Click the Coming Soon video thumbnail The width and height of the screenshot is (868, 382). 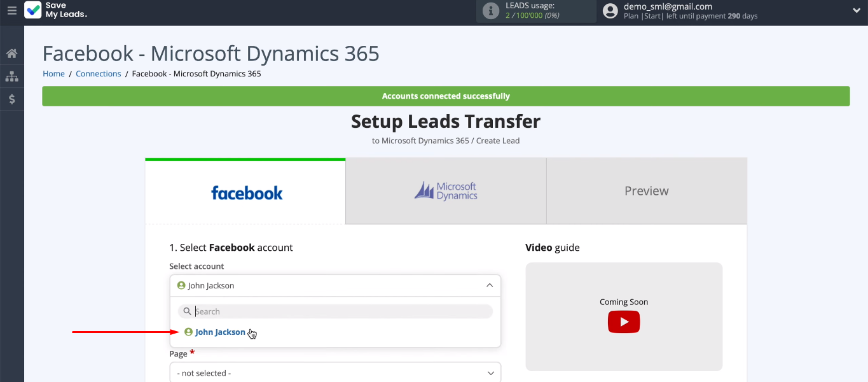point(624,316)
